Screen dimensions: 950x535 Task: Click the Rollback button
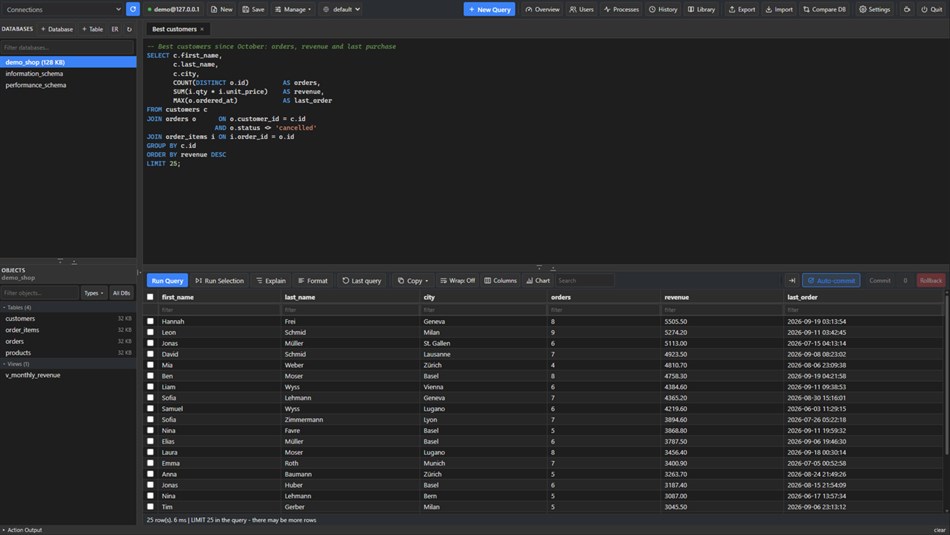(x=931, y=281)
